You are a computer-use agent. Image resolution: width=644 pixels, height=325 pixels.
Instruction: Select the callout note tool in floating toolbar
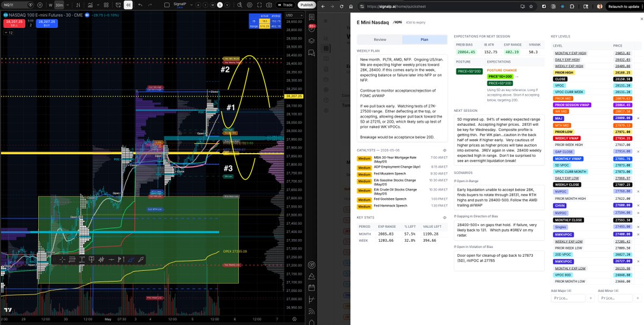(91, 259)
